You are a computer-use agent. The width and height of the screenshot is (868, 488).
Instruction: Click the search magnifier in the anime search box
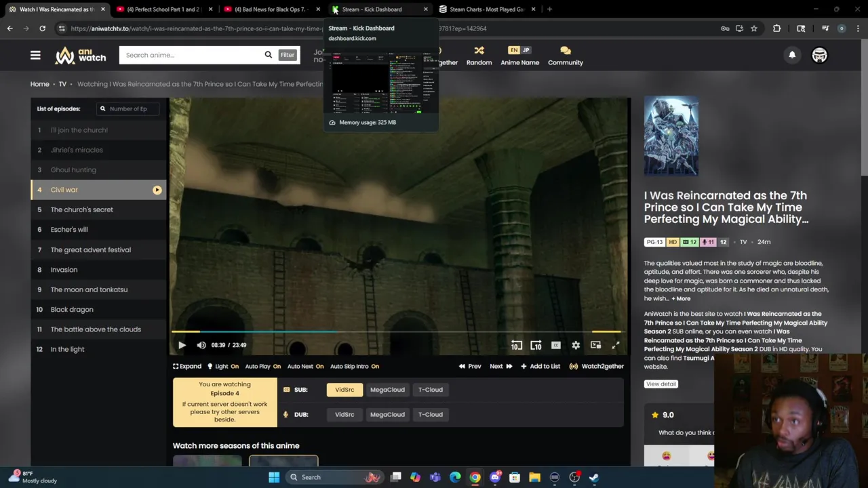click(x=269, y=55)
